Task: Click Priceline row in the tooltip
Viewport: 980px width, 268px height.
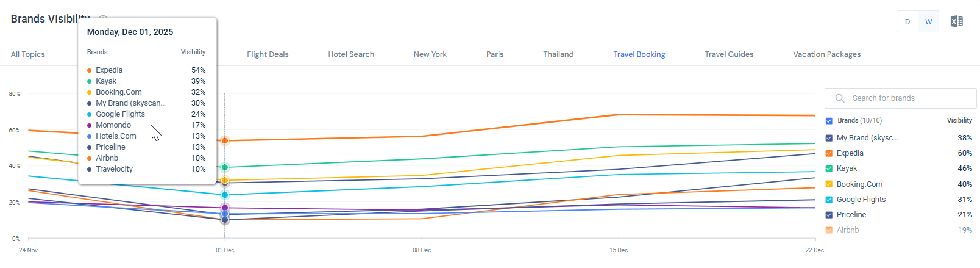Action: point(146,147)
